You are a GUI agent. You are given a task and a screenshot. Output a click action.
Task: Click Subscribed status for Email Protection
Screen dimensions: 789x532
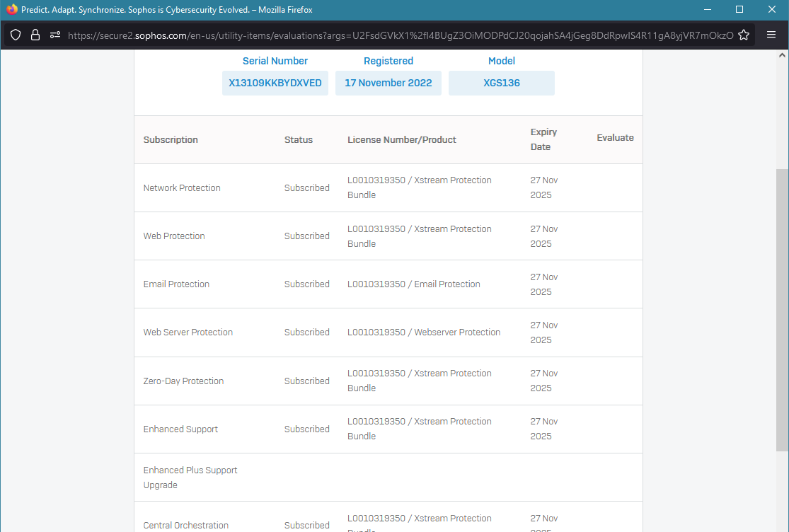point(306,284)
